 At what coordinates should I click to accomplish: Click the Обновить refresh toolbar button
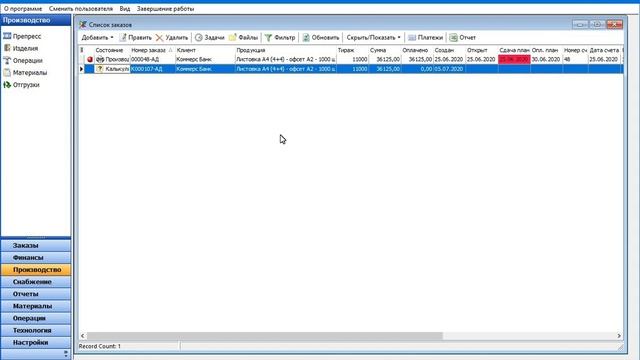pyautogui.click(x=320, y=38)
